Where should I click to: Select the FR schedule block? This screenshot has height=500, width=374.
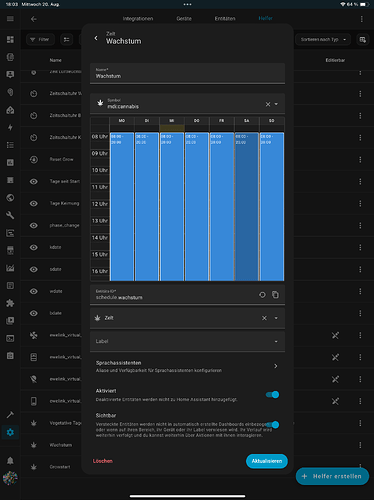pyautogui.click(x=222, y=207)
